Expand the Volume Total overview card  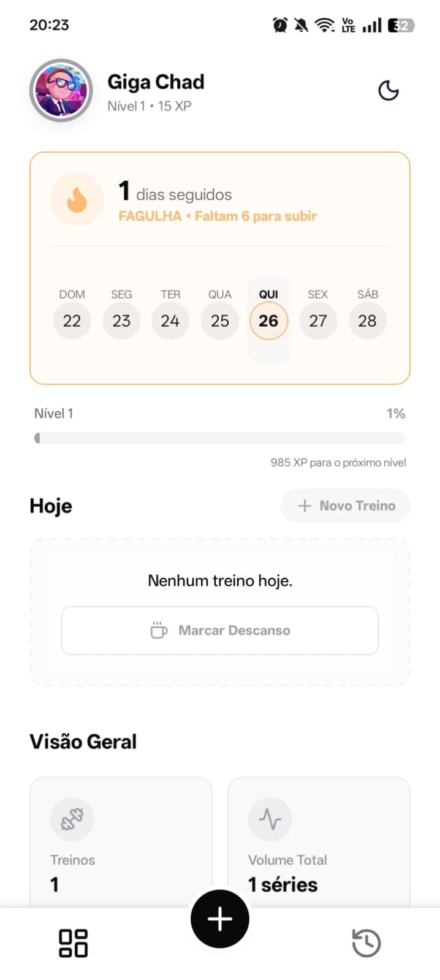(319, 840)
